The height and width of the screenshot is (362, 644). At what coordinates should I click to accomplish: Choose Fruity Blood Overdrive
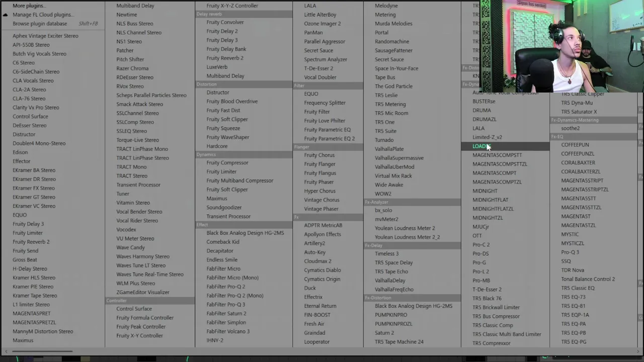tap(232, 102)
